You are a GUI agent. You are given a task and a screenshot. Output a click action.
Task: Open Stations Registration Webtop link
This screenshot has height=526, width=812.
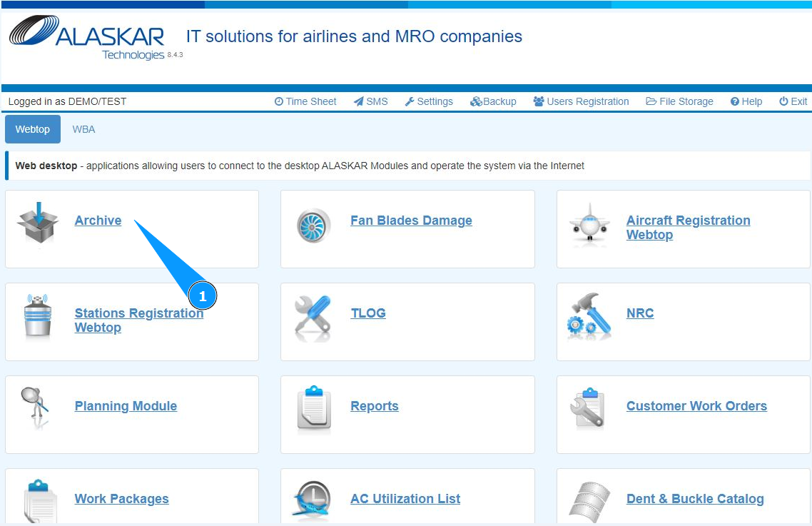[139, 320]
